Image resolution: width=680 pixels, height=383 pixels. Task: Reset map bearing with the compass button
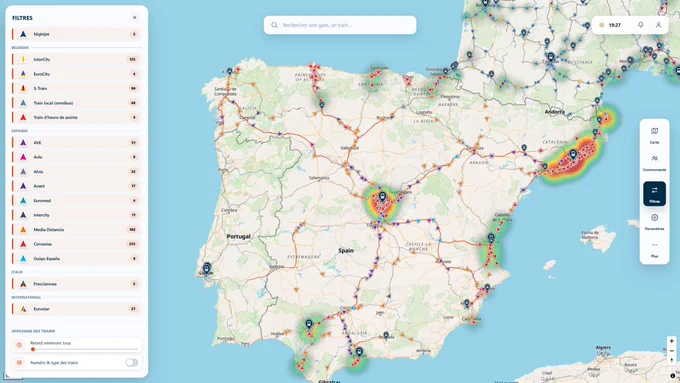click(x=671, y=360)
